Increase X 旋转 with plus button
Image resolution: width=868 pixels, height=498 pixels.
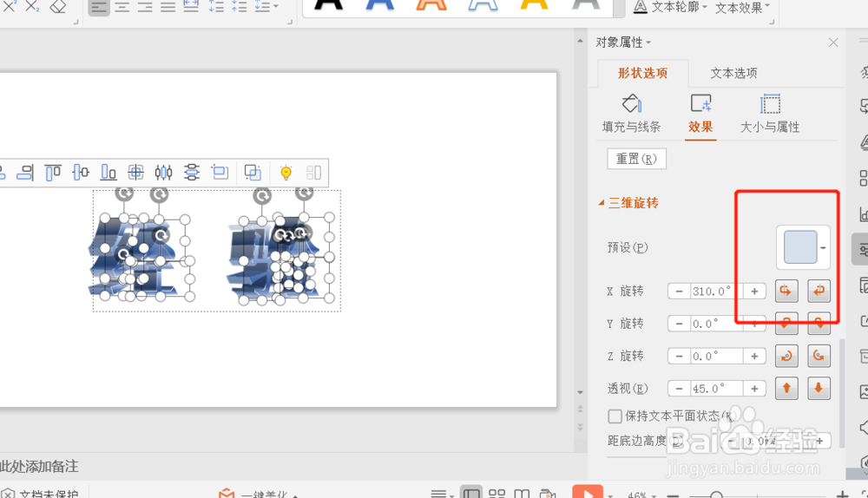(754, 291)
